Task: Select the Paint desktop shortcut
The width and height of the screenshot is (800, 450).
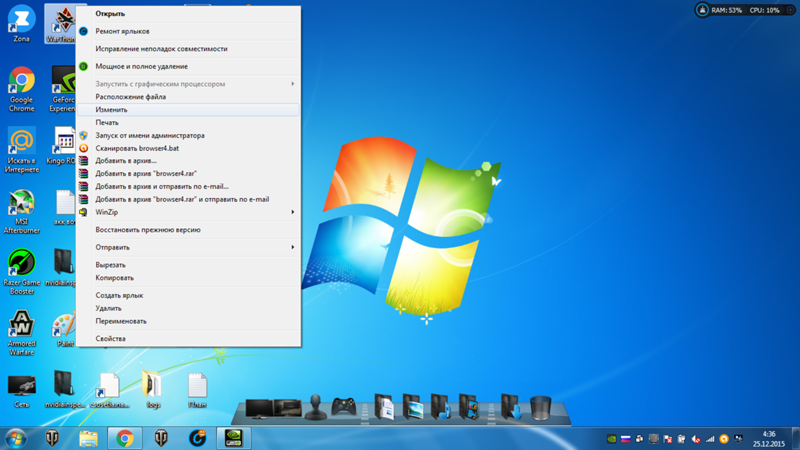Action: coord(65,331)
